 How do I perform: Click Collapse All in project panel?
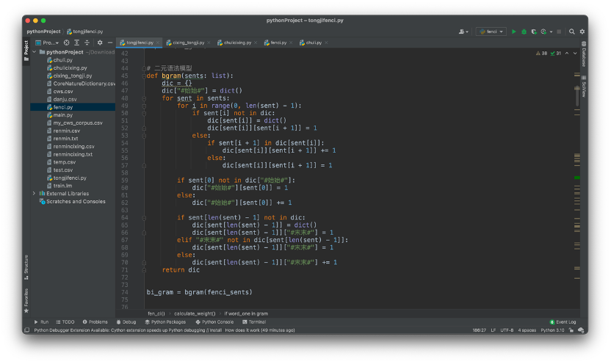(x=87, y=43)
